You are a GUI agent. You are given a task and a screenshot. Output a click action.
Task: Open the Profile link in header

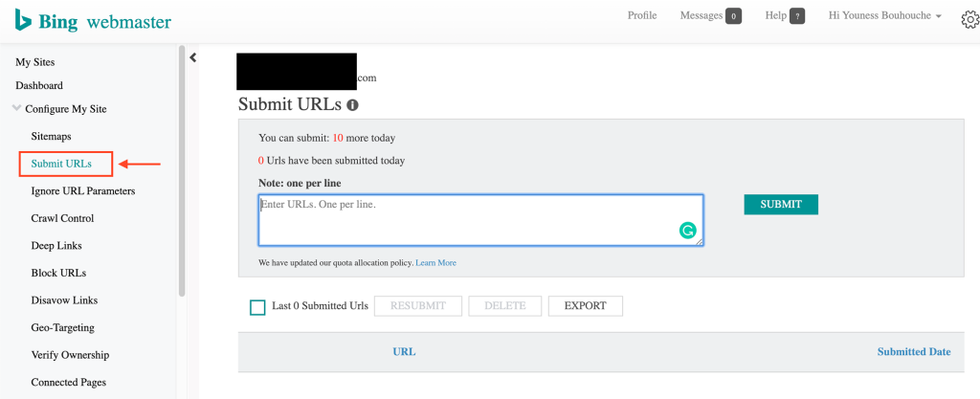click(642, 16)
